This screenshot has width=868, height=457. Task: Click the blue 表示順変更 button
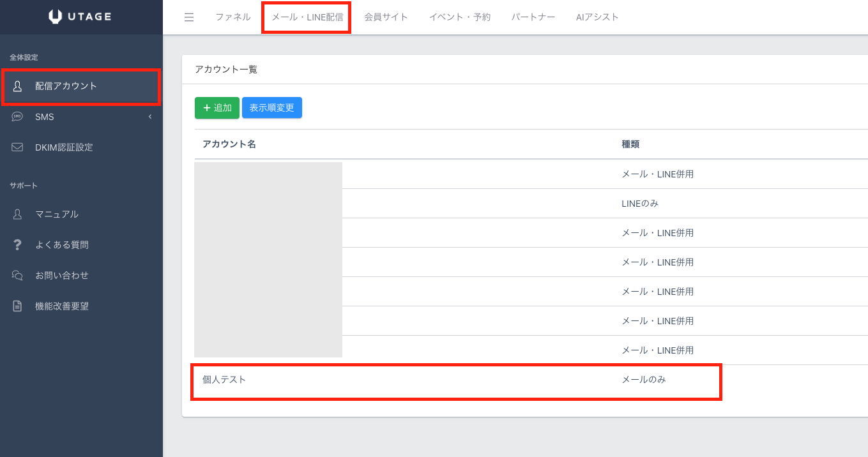[x=272, y=108]
